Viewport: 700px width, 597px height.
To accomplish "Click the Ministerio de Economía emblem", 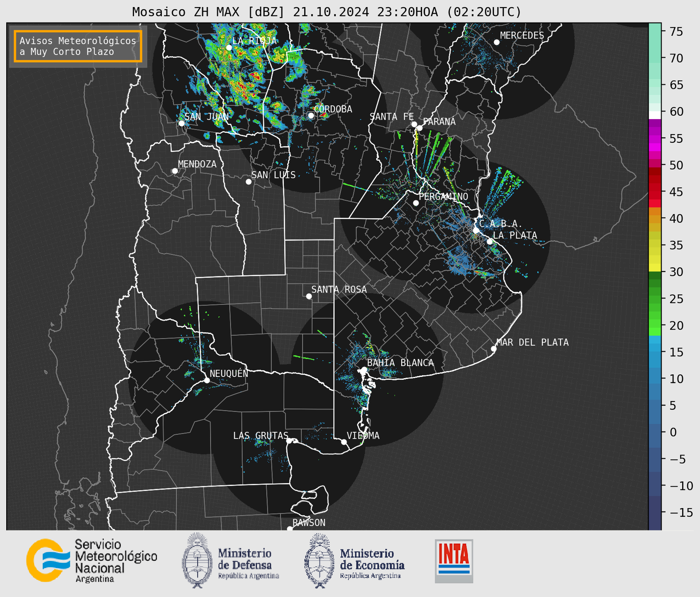I will [320, 560].
